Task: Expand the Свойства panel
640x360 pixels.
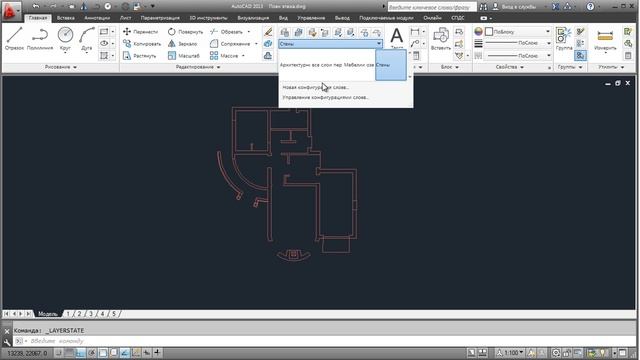Action: (x=509, y=67)
